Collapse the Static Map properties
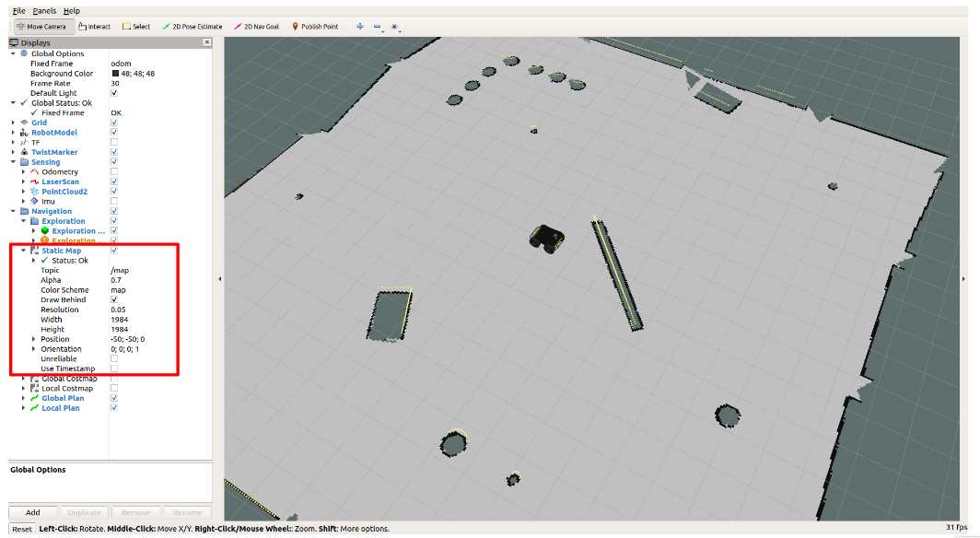This screenshot has height=538, width=980. (24, 251)
